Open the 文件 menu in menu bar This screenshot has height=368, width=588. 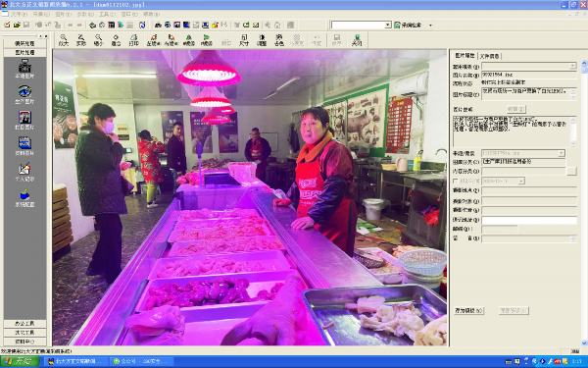(18, 14)
